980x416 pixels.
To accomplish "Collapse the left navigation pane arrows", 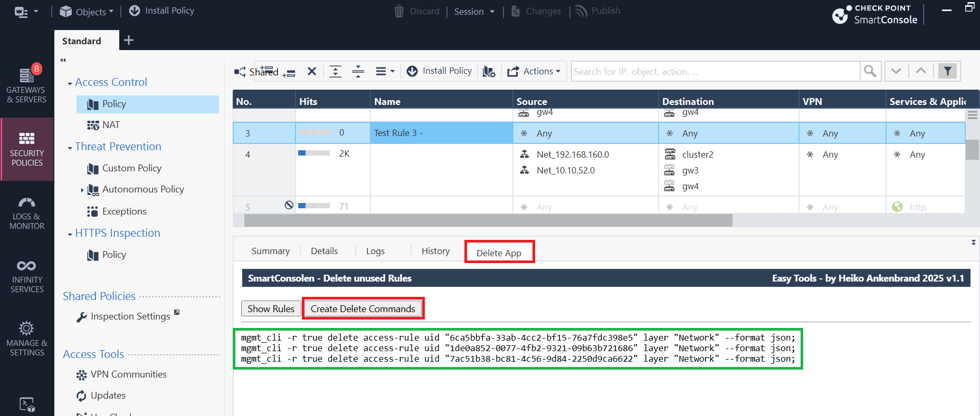I will (x=63, y=60).
